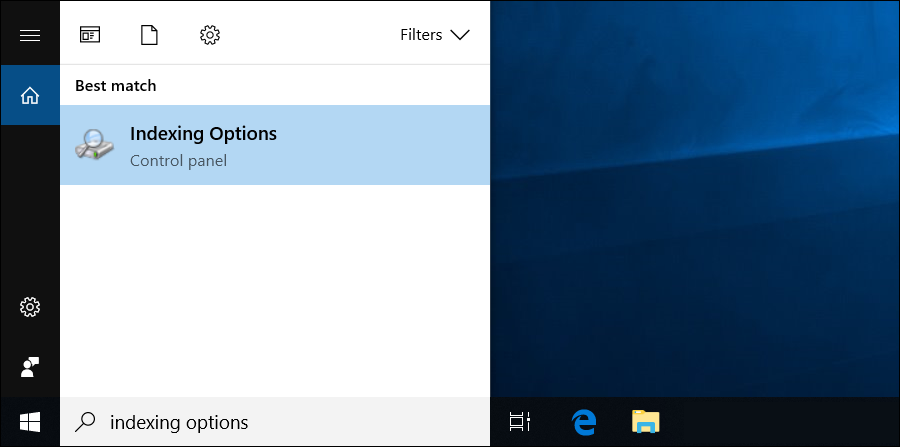Open the Indexing Options result
Viewport: 900px width, 447px height.
coord(274,145)
